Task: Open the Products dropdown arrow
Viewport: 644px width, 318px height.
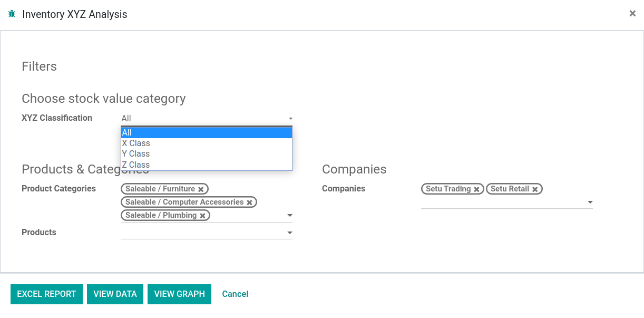Action: [289, 233]
